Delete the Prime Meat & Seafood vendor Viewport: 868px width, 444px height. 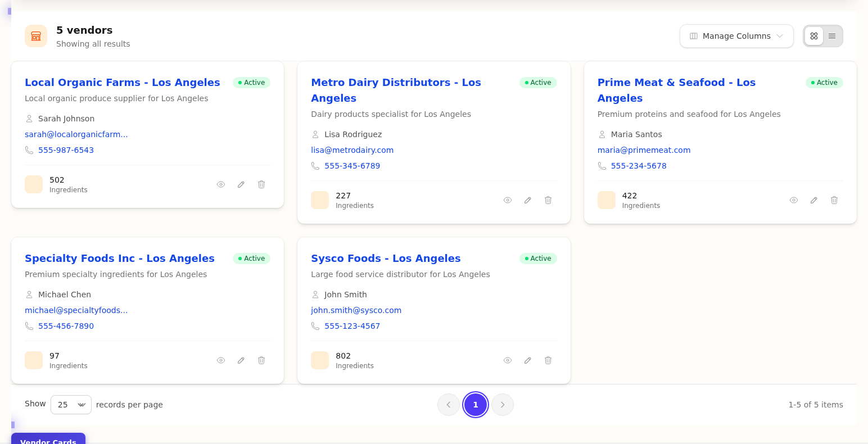834,200
